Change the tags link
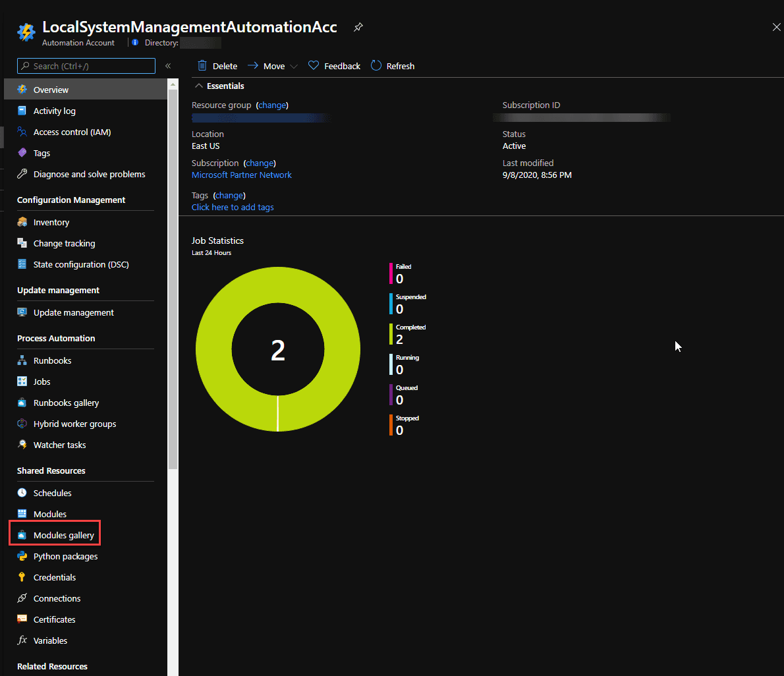 pos(229,196)
